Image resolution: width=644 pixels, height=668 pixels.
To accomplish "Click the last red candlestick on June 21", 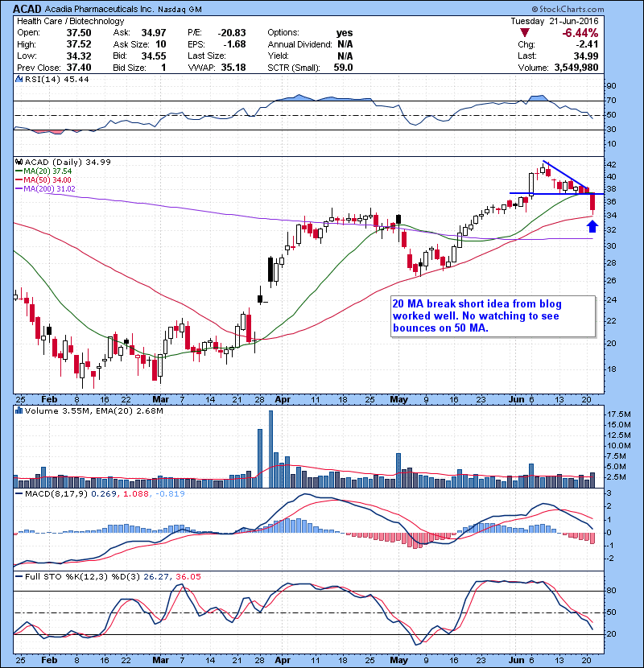I will [x=592, y=202].
